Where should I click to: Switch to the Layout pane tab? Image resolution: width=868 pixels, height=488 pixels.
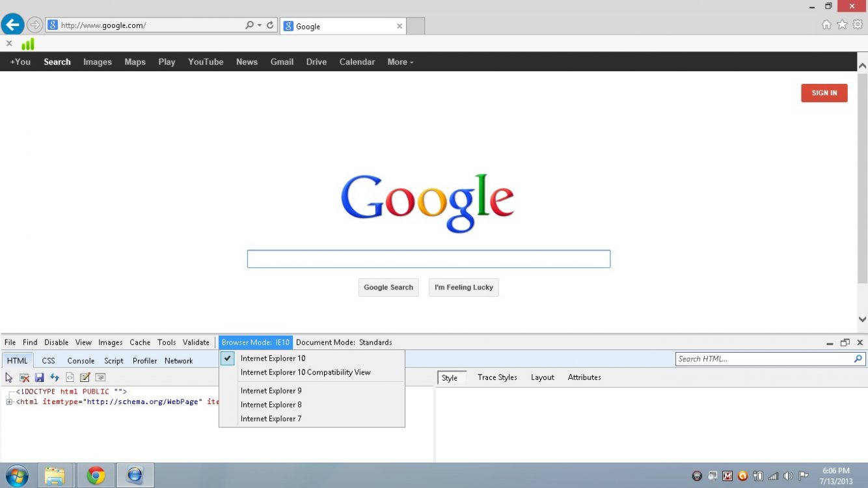coord(543,377)
